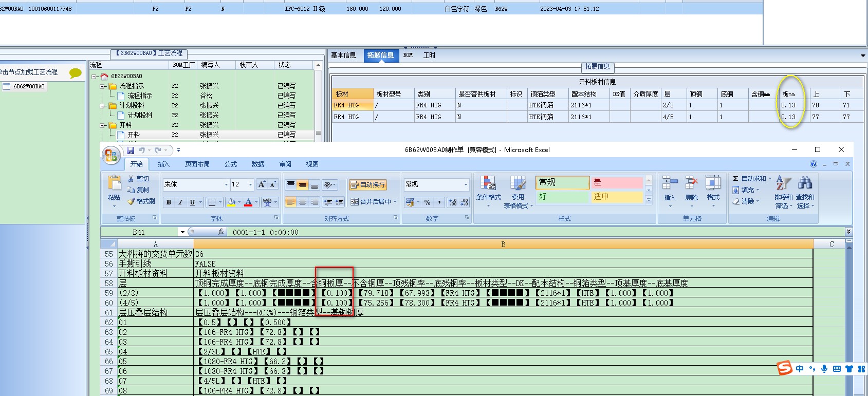Change text orientation in alignment group
The image size is (868, 396).
[329, 185]
